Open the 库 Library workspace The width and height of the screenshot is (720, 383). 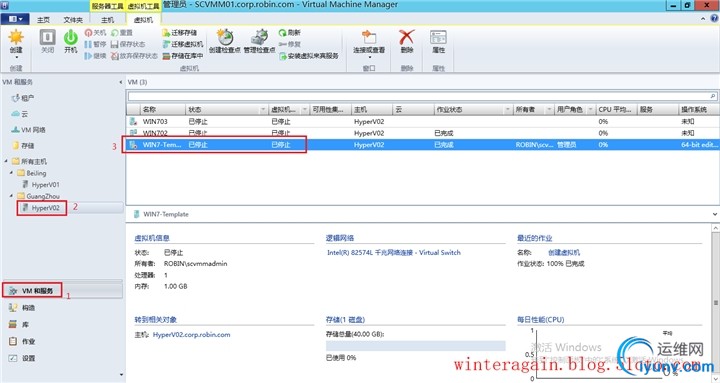pyautogui.click(x=18, y=324)
